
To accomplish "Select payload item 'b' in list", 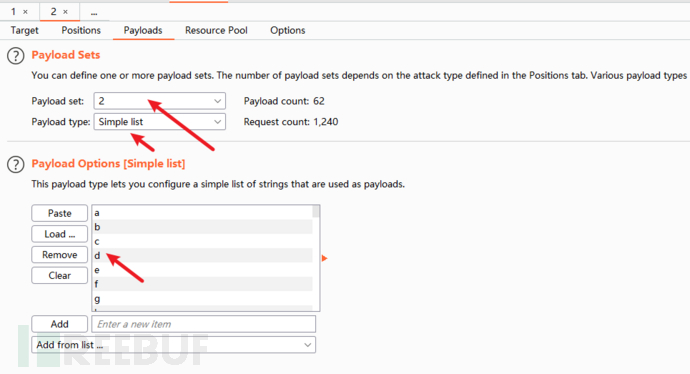I will (x=202, y=227).
